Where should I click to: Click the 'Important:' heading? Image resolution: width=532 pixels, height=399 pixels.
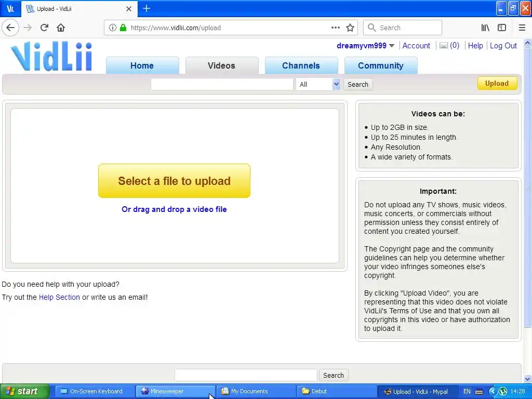point(438,191)
